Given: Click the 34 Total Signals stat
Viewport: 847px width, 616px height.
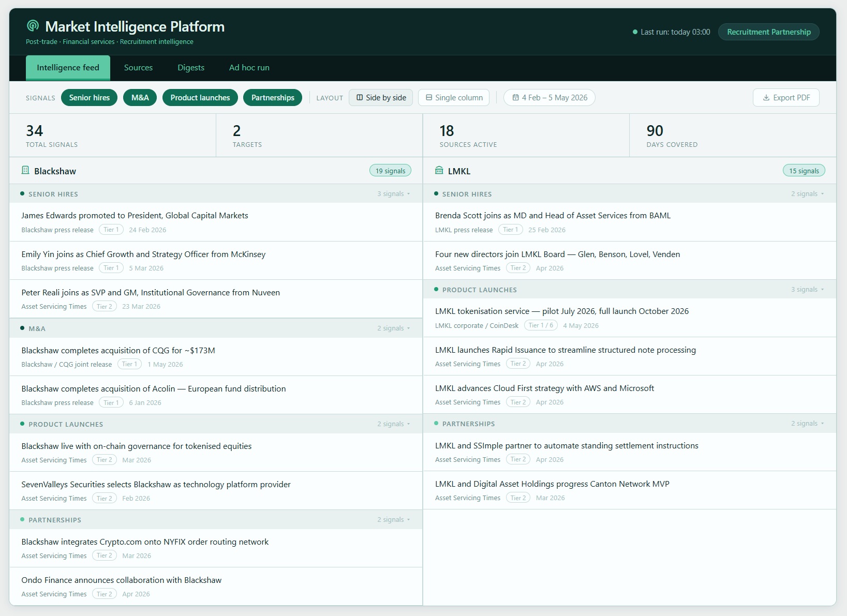Looking at the screenshot, I should click(112, 136).
